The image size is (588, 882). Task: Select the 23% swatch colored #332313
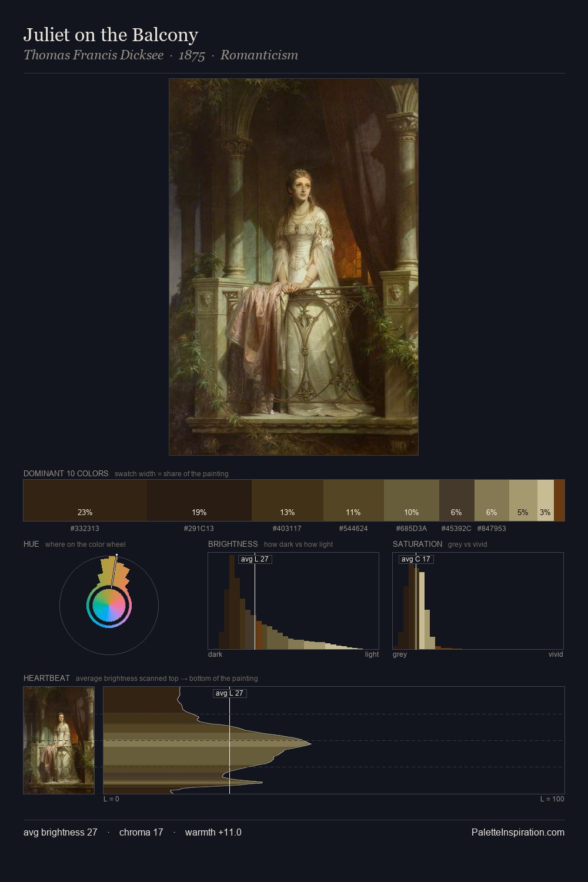[85, 500]
